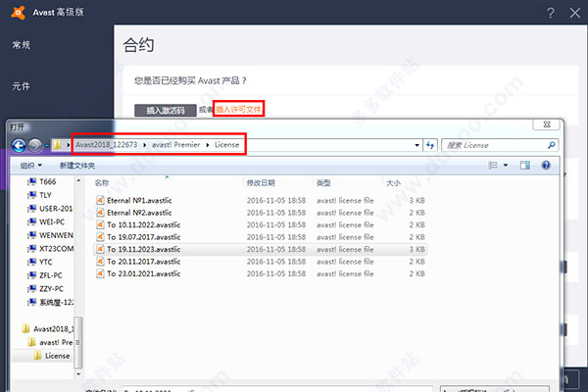Image resolution: width=588 pixels, height=392 pixels.
Task: Click the refresh button beside address bar
Action: (x=429, y=145)
